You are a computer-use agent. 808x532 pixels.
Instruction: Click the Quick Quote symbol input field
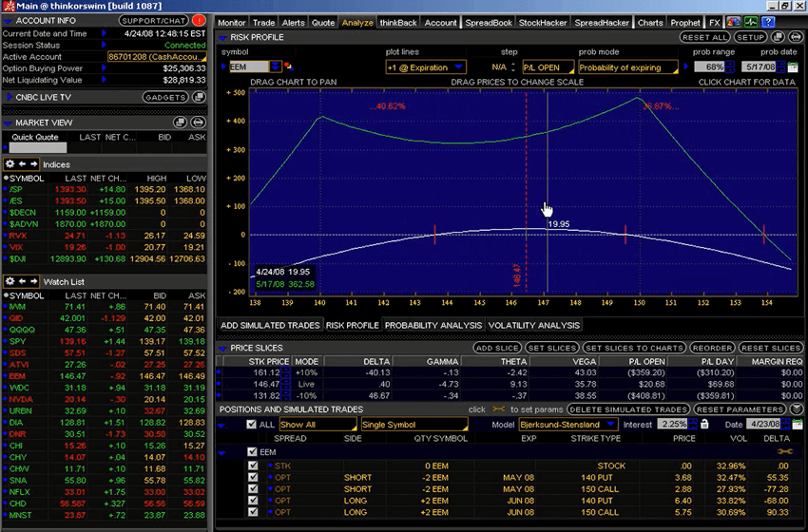[38, 148]
